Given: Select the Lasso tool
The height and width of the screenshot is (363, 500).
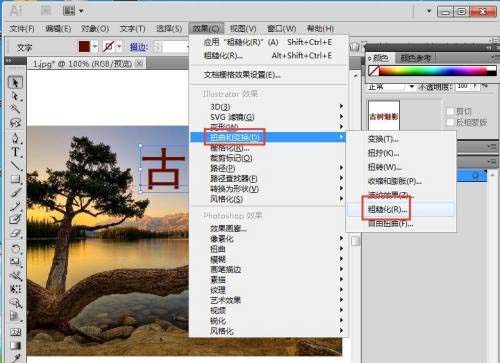Looking at the screenshot, I should (x=15, y=123).
